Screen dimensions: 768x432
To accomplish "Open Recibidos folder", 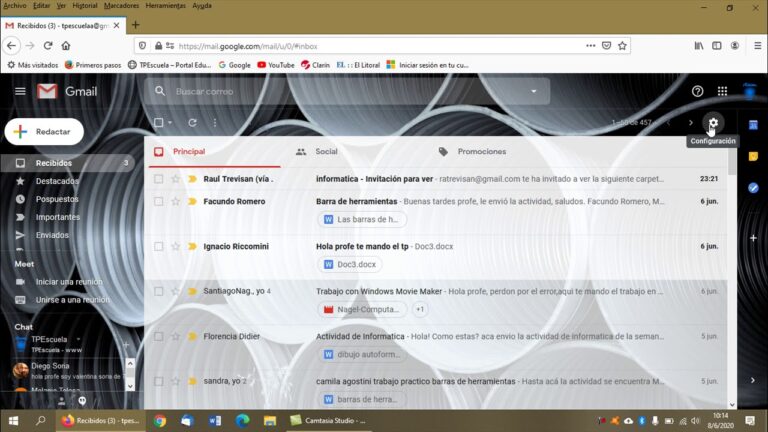I will 68,163.
